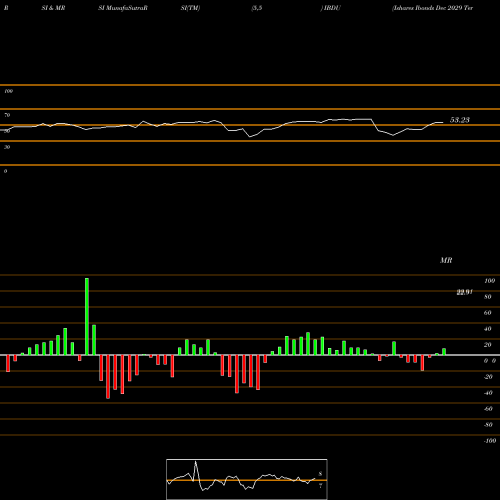Click the MR axis label -100
The image size is (500, 500).
(x=490, y=441)
